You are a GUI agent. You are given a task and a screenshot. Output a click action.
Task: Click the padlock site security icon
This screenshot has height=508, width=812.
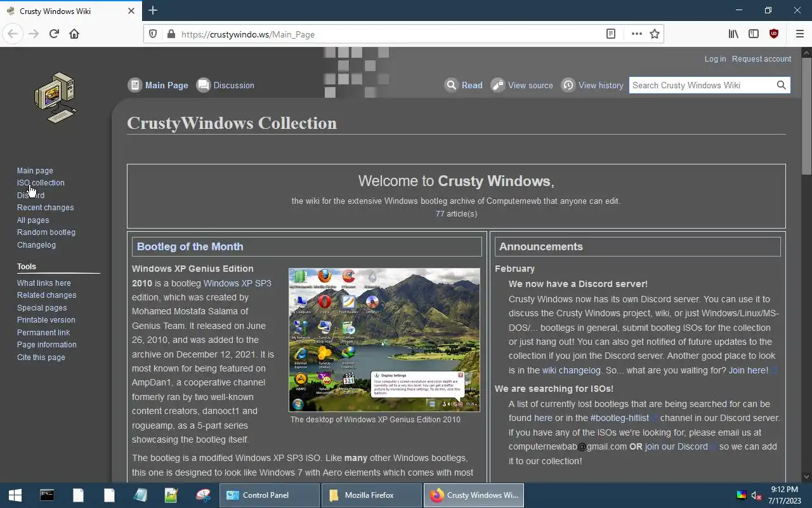pyautogui.click(x=171, y=34)
